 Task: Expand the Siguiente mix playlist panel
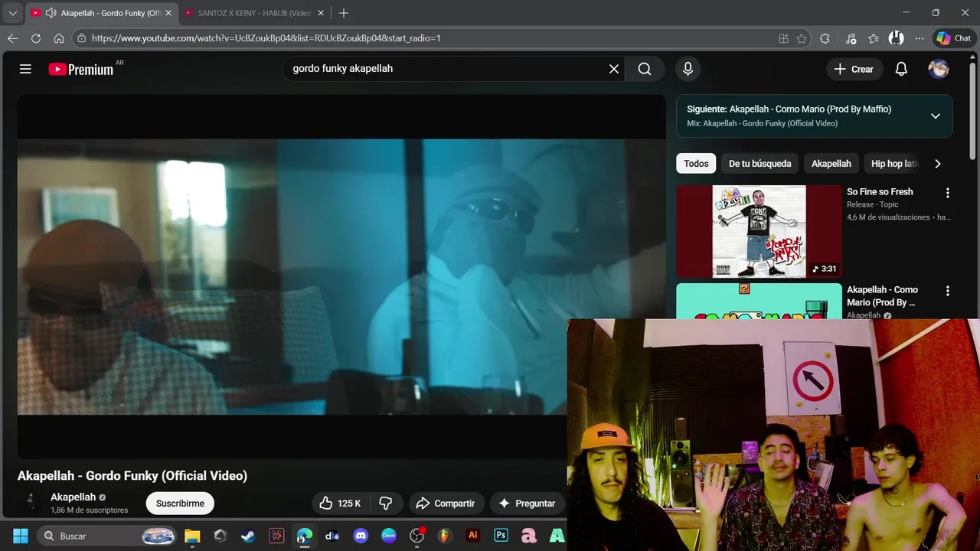point(935,116)
